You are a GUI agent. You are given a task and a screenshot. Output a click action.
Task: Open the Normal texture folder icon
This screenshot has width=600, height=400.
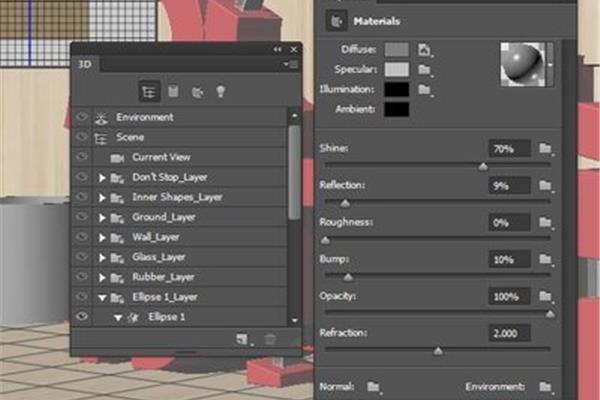click(373, 387)
